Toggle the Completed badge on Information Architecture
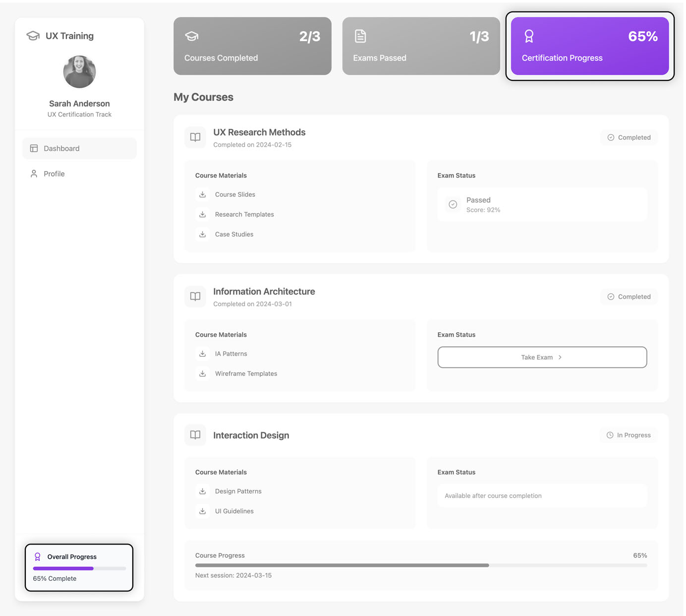The image size is (686, 616). 629,296
